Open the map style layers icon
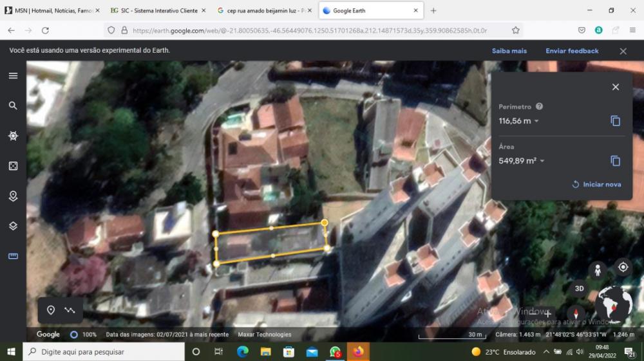The width and height of the screenshot is (644, 361). 13,226
